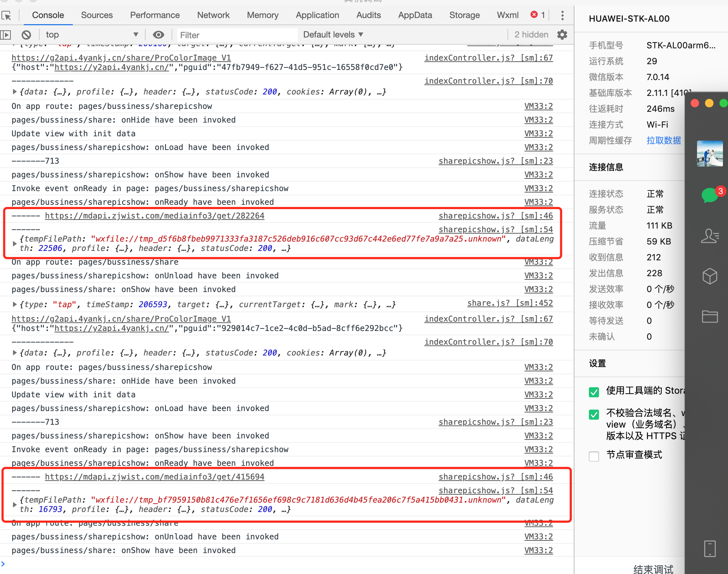The image size is (728, 574).
Task: Open the WeChat contacts icon
Action: pyautogui.click(x=710, y=236)
